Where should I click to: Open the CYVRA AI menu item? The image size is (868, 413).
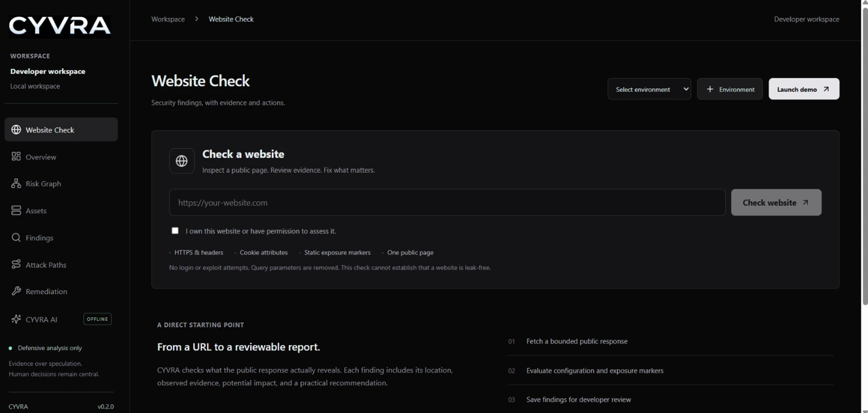(61, 319)
